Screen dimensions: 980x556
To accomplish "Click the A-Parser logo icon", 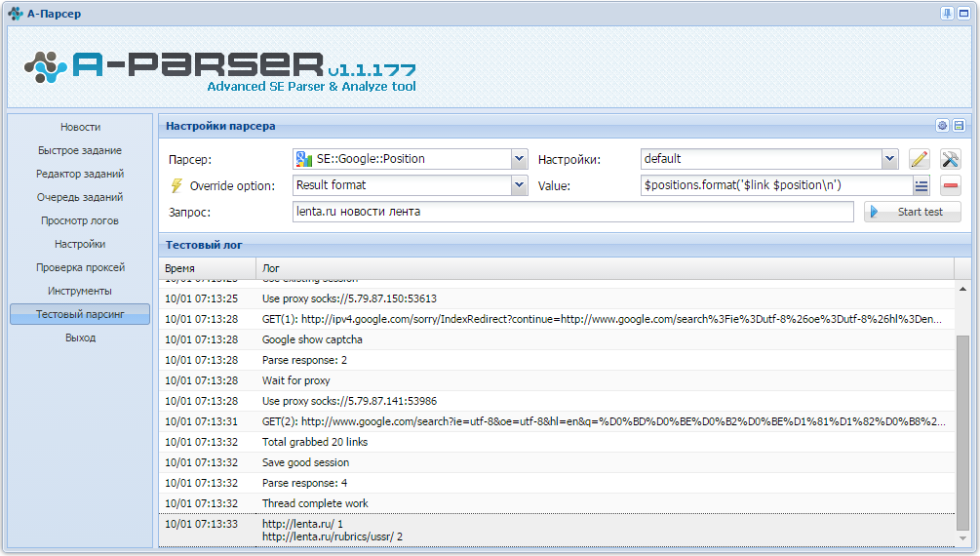I will coord(45,67).
